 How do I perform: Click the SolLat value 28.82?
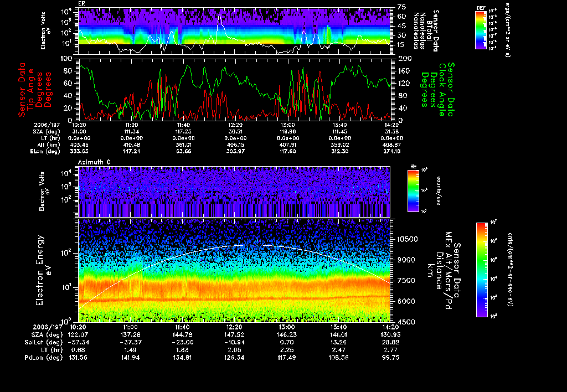[390, 343]
